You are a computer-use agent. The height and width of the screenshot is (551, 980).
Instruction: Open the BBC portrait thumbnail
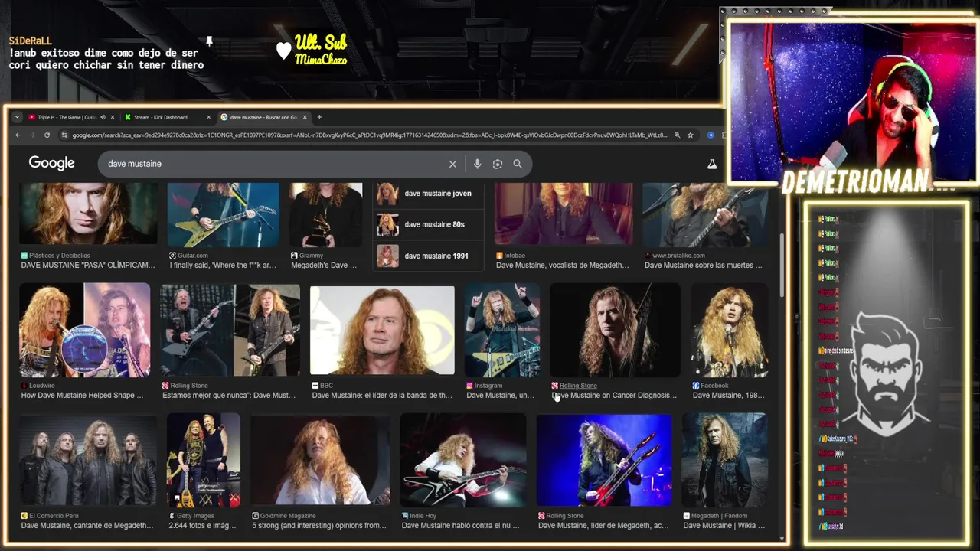[x=382, y=331]
